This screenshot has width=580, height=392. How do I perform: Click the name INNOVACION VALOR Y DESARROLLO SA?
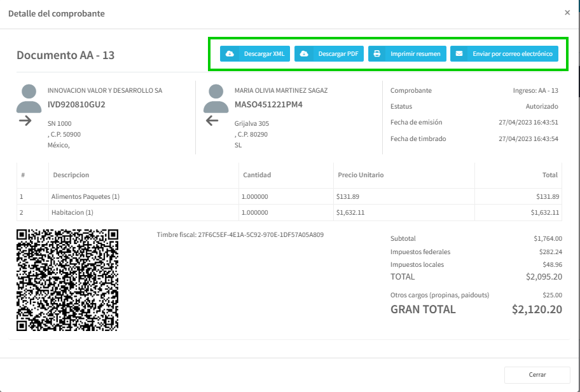[x=105, y=90]
